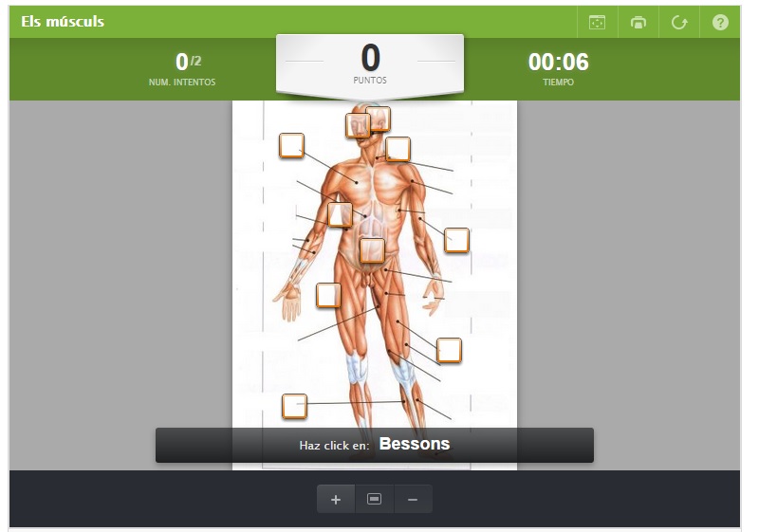Screen dimensions: 777x532
Task: Select the hotspot box linked to the shin
Action: [x=294, y=406]
